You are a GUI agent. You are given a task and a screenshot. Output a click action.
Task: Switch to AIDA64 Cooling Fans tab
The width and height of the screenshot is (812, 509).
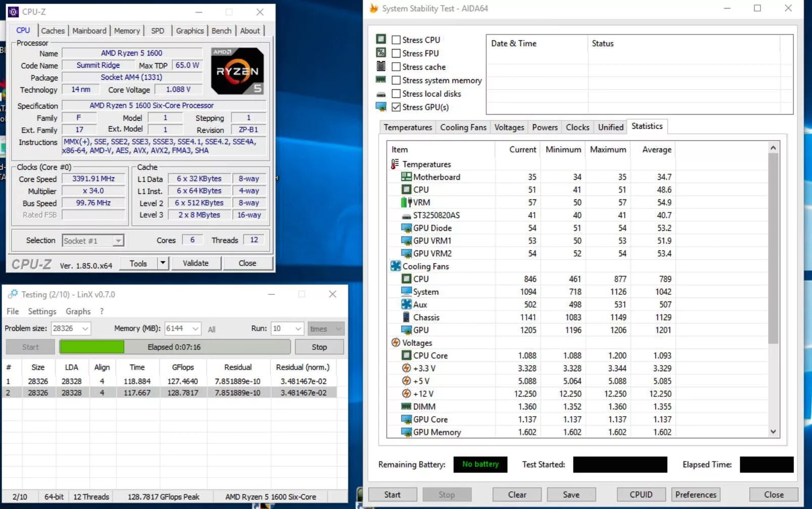click(463, 127)
